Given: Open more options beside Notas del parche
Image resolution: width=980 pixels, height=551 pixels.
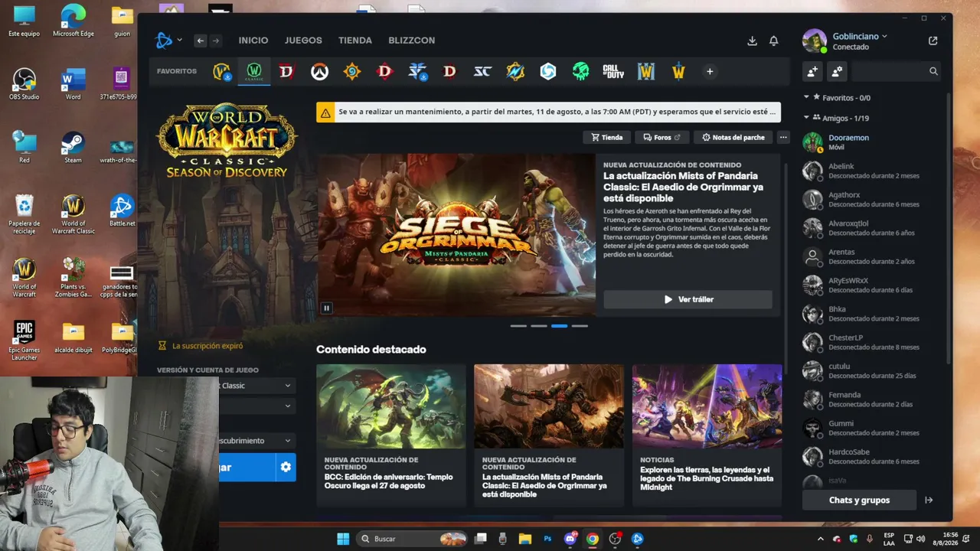Looking at the screenshot, I should (782, 138).
